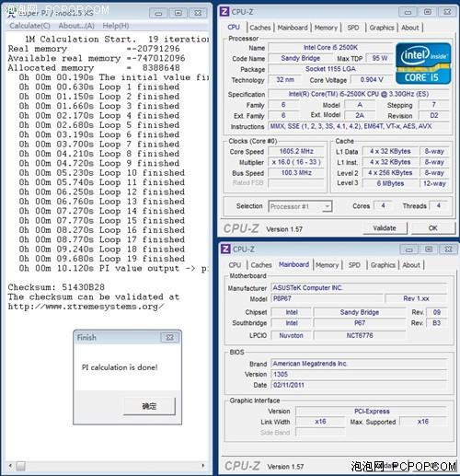The height and width of the screenshot is (476, 460).
Task: Select Mainboard tab in bottom CPU-Z window
Action: click(293, 264)
